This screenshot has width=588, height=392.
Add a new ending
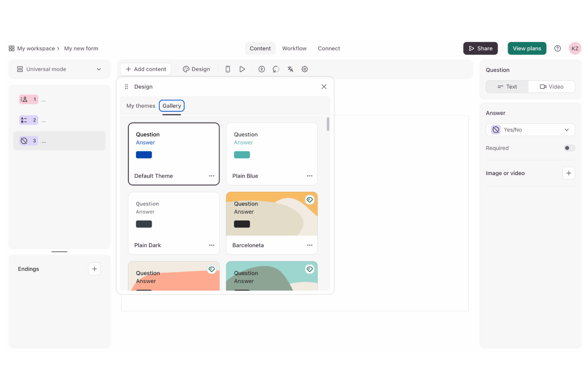tap(94, 269)
